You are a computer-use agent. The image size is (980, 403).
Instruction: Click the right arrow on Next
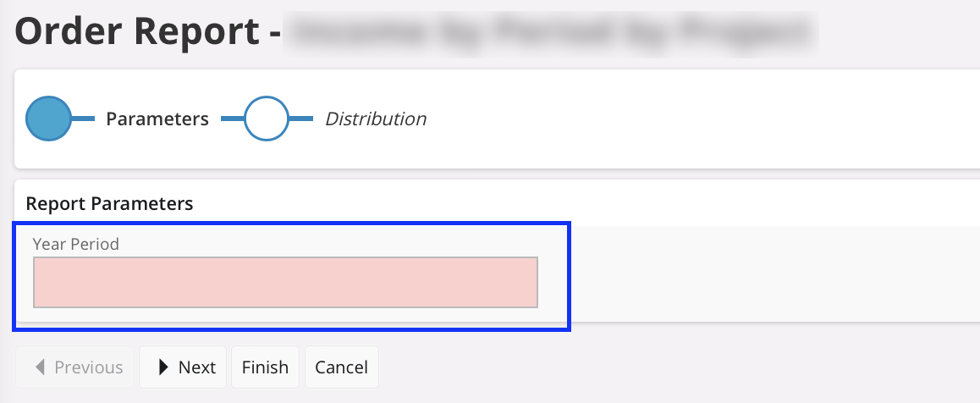coord(165,367)
